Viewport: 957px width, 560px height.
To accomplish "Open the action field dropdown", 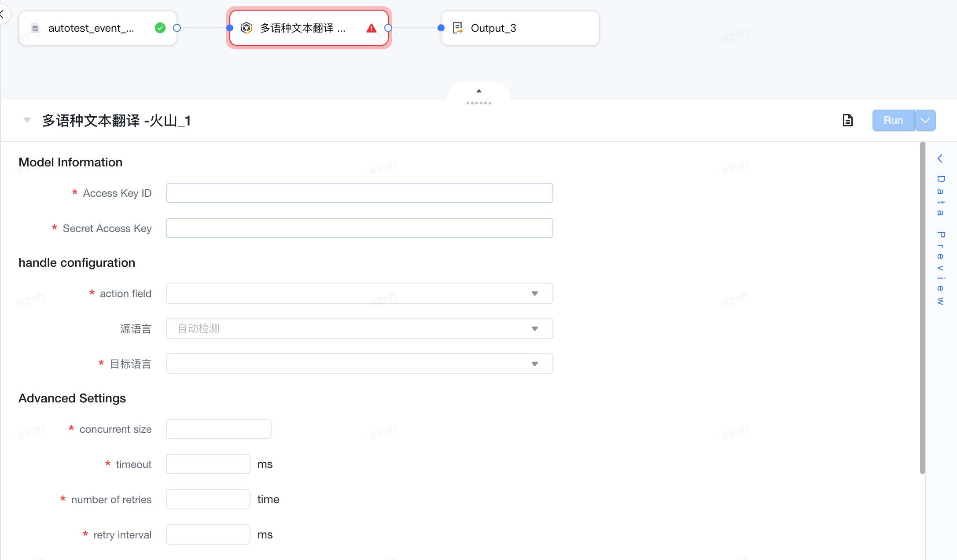I will point(359,293).
